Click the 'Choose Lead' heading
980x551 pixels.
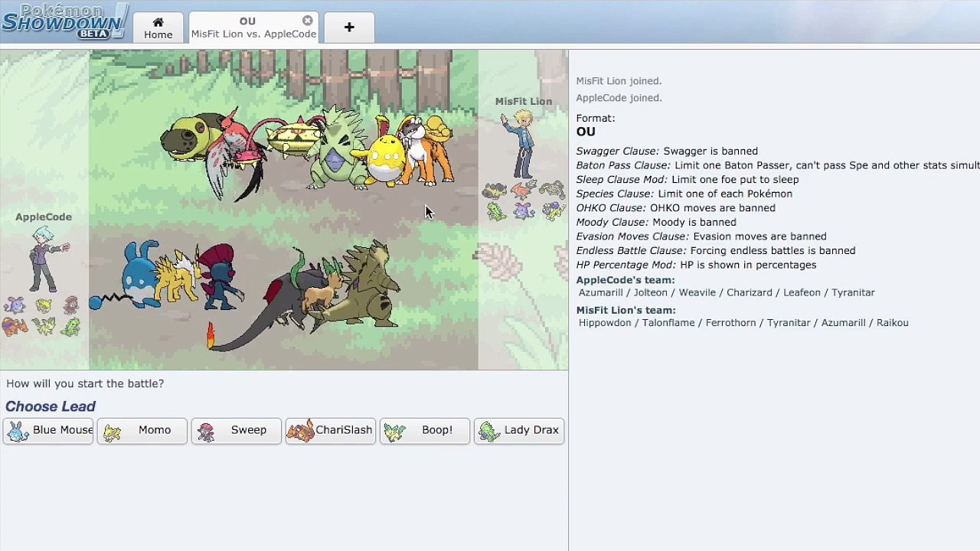click(x=51, y=406)
